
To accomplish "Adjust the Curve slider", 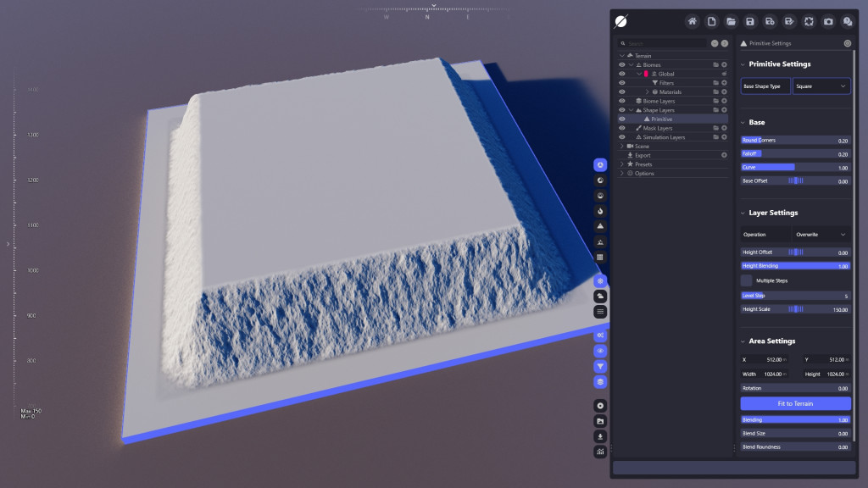I will [x=795, y=167].
